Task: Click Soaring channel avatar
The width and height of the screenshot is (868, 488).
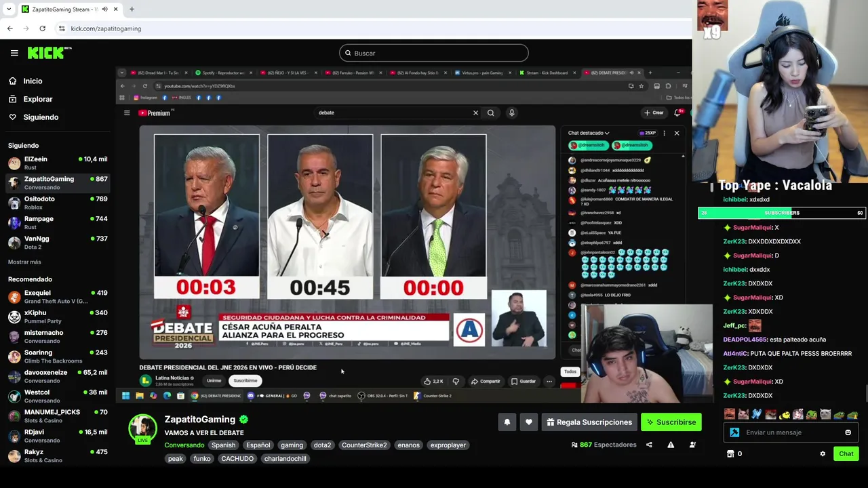Action: tap(14, 357)
